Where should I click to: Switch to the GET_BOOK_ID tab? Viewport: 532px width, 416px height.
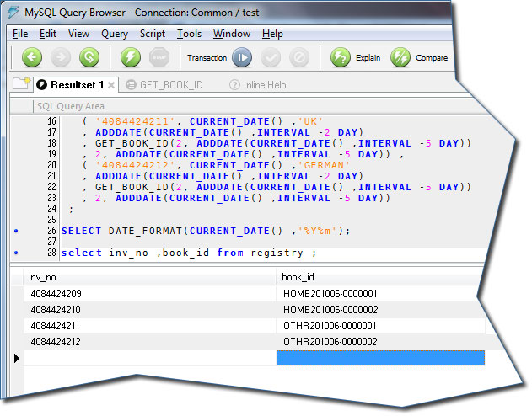point(170,85)
